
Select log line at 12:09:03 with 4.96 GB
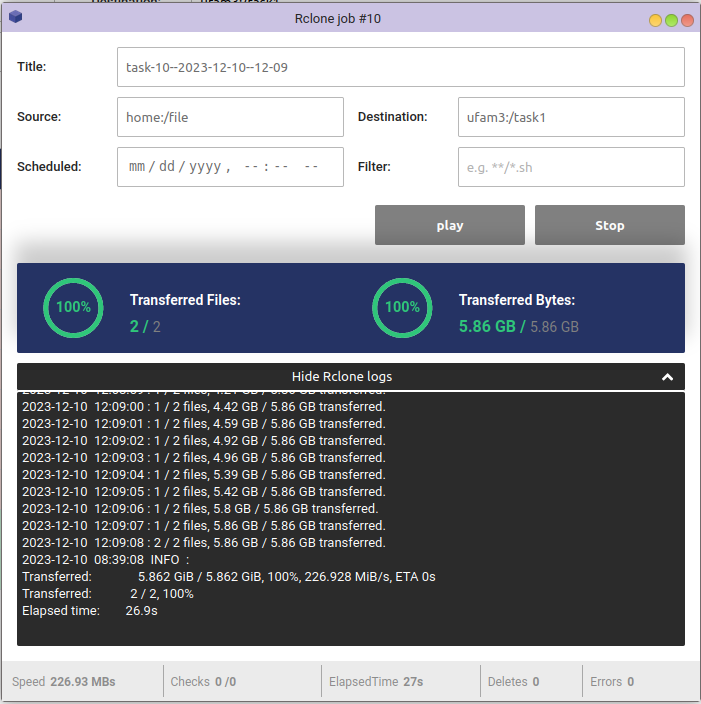click(x=204, y=458)
